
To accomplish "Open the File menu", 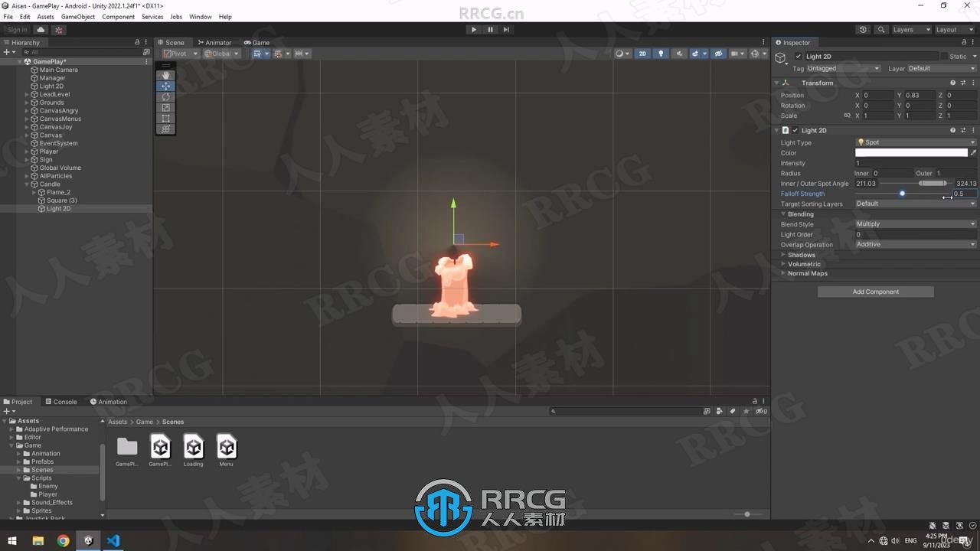I will pos(8,17).
